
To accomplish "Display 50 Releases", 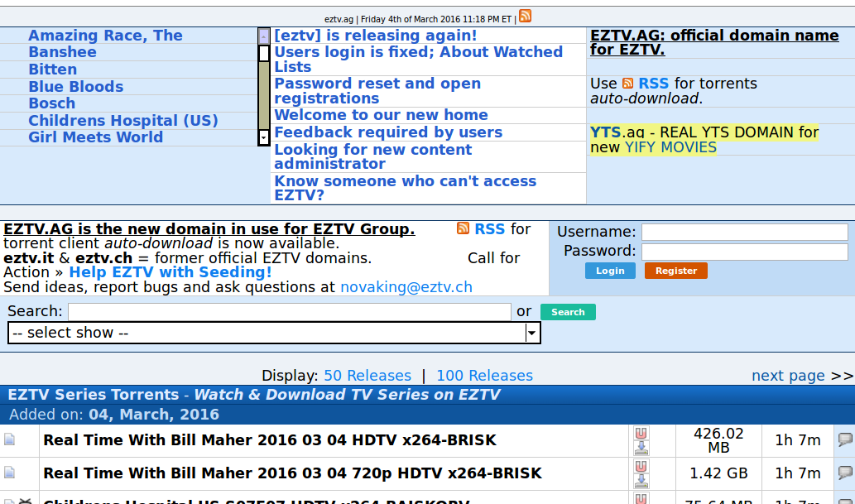I will [367, 376].
